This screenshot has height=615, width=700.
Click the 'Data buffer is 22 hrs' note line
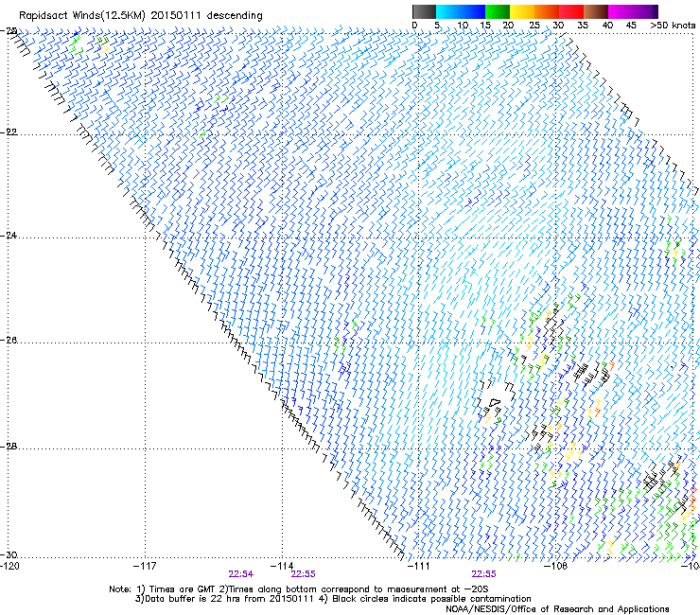[x=333, y=599]
